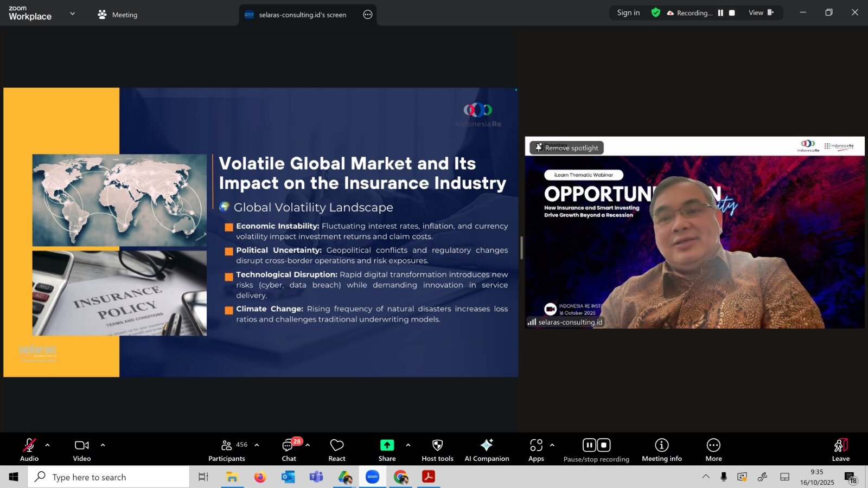This screenshot has width=868, height=488.
Task: Click the Sign in button
Action: (x=628, y=13)
